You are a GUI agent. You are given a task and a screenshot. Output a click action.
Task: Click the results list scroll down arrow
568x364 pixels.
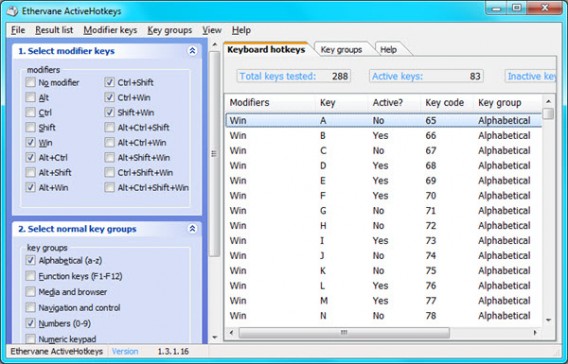548,320
